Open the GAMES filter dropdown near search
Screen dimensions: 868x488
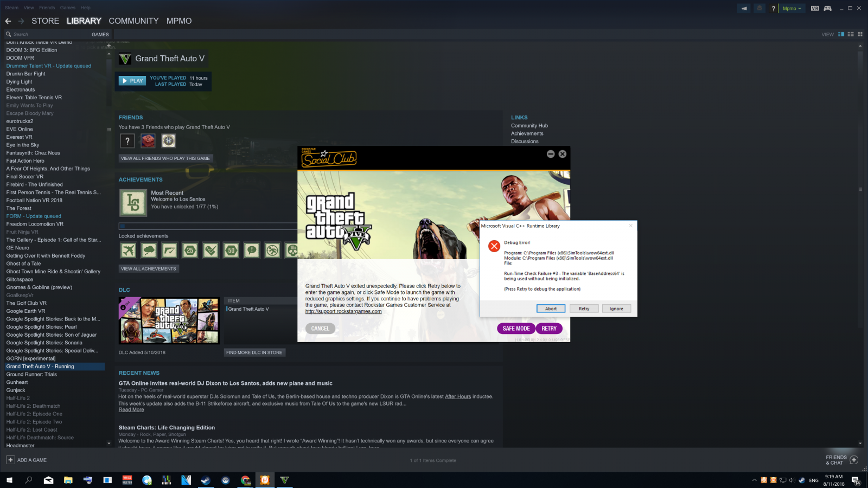(100, 34)
